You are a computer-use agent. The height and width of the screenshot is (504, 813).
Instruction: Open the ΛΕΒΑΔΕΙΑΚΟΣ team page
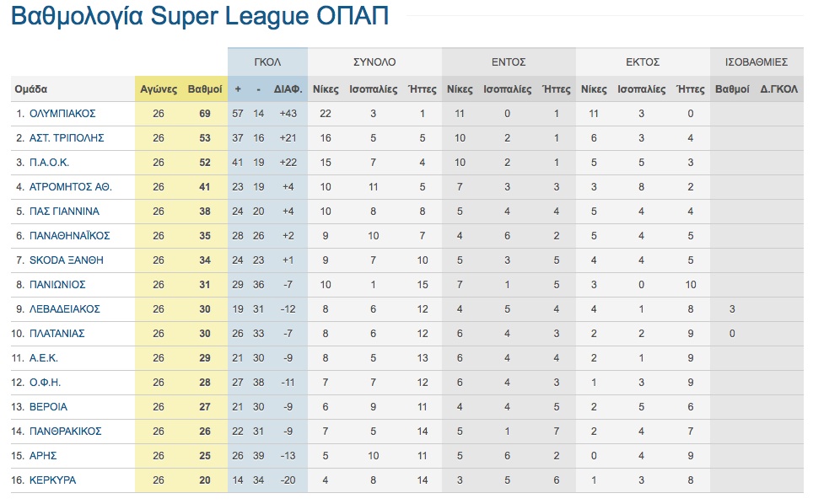pos(64,308)
